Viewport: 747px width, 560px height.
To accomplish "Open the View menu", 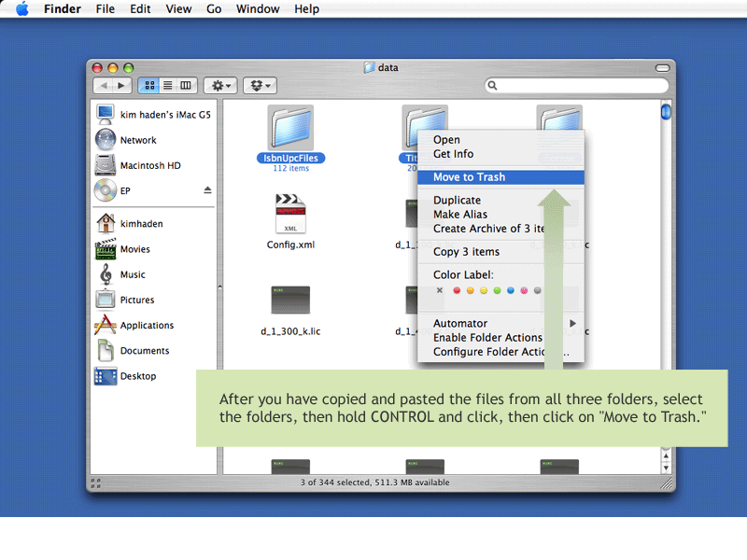I will pyautogui.click(x=178, y=9).
